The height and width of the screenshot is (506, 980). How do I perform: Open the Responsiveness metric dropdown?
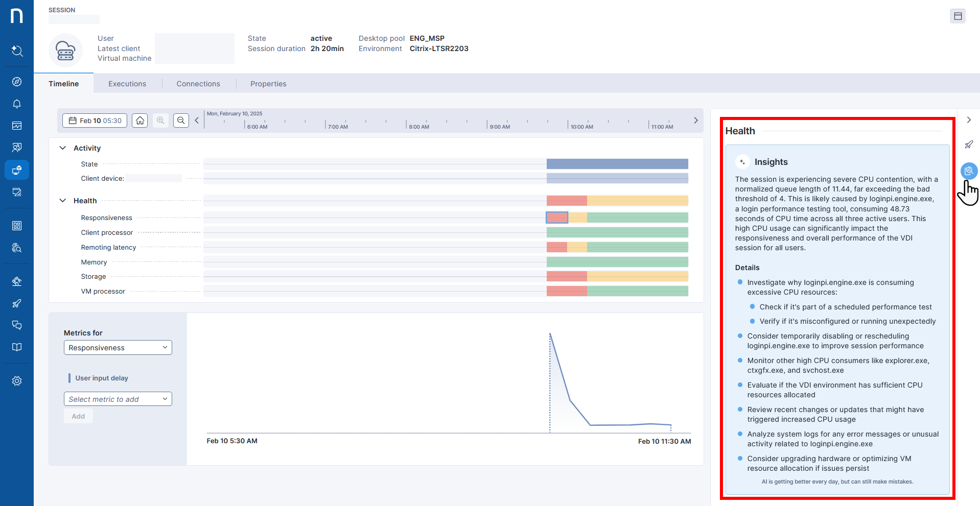(x=118, y=347)
